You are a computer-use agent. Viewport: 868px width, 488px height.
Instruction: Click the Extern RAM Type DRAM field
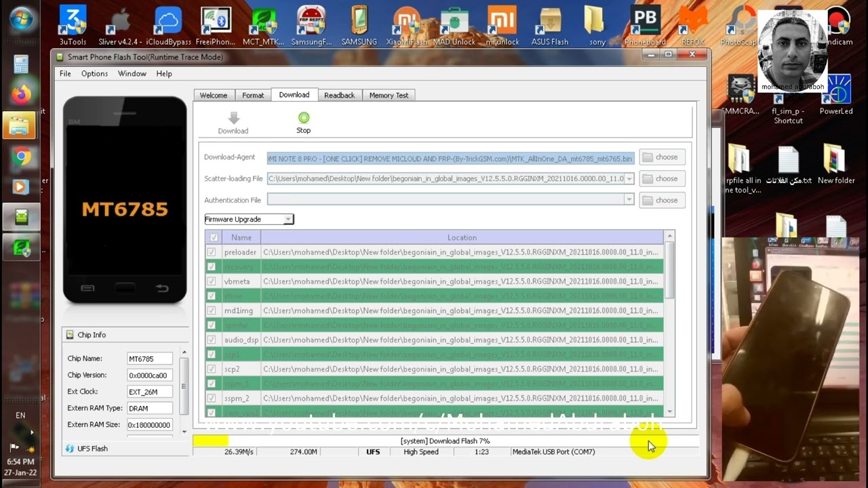point(149,408)
